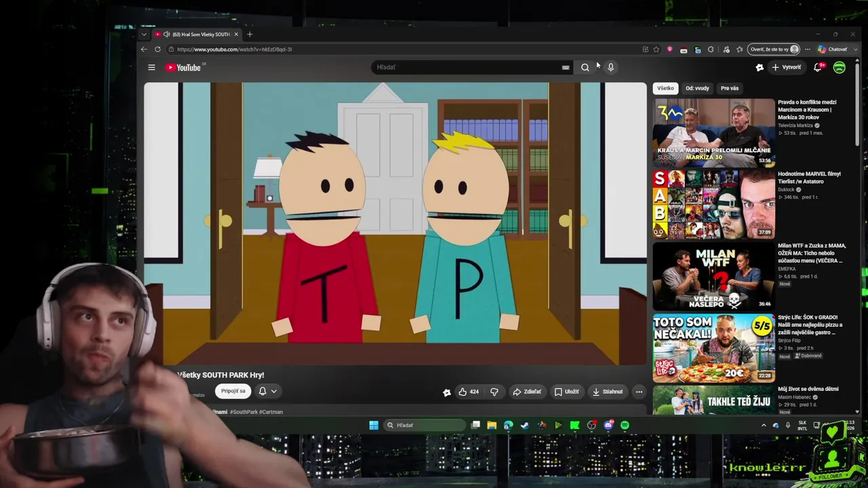The image size is (868, 488).
Task: Like the video with 424 likes
Action: (468, 392)
